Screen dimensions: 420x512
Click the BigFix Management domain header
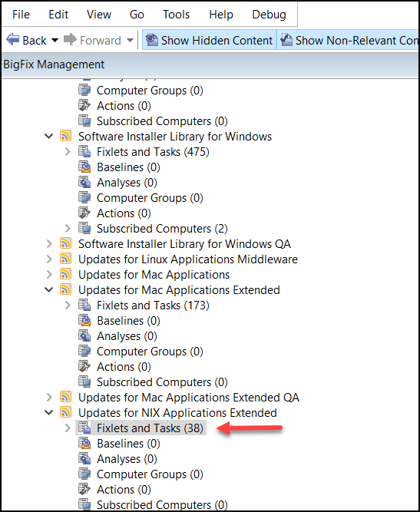[x=210, y=64]
